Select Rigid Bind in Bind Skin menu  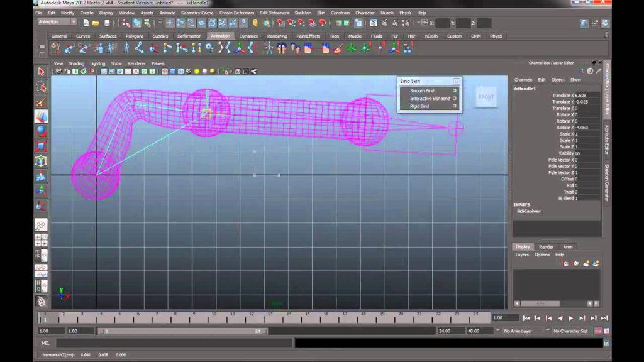click(419, 106)
